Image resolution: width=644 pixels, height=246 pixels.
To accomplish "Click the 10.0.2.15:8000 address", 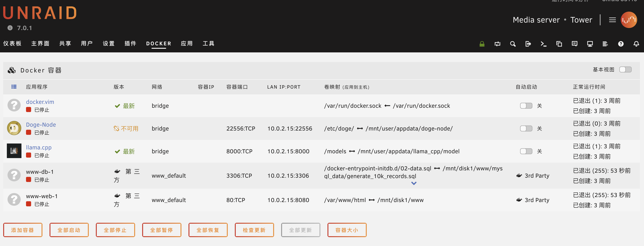I will point(288,151).
